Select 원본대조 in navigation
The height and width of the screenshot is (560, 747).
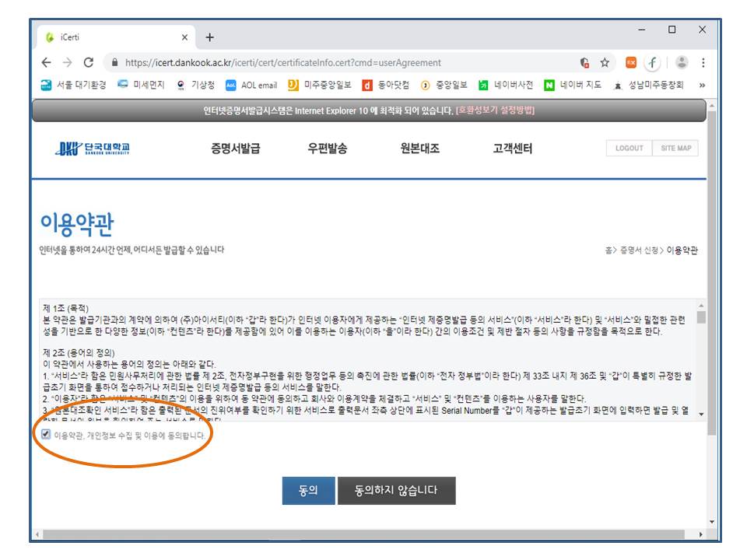tap(420, 149)
